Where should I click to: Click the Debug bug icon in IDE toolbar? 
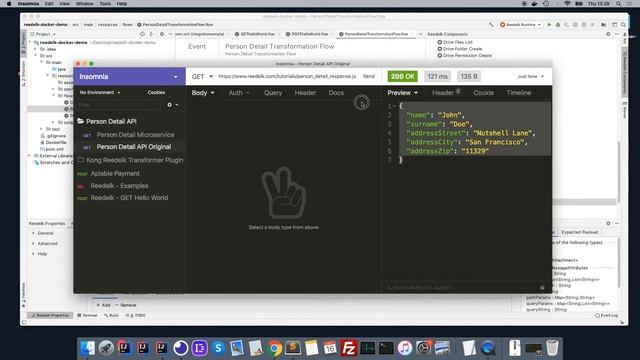(x=558, y=25)
